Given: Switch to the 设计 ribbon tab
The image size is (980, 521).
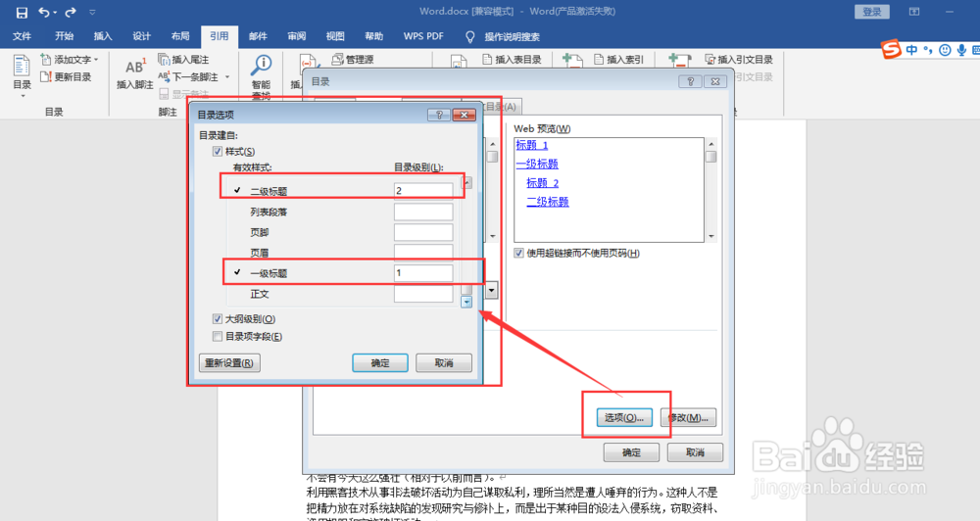Looking at the screenshot, I should [141, 36].
